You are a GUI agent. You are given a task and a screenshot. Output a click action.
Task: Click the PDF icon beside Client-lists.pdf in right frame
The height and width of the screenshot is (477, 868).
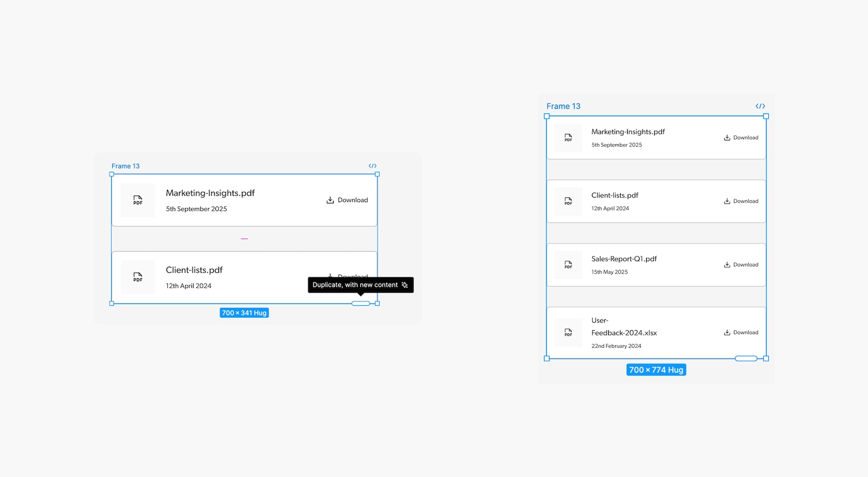(568, 201)
